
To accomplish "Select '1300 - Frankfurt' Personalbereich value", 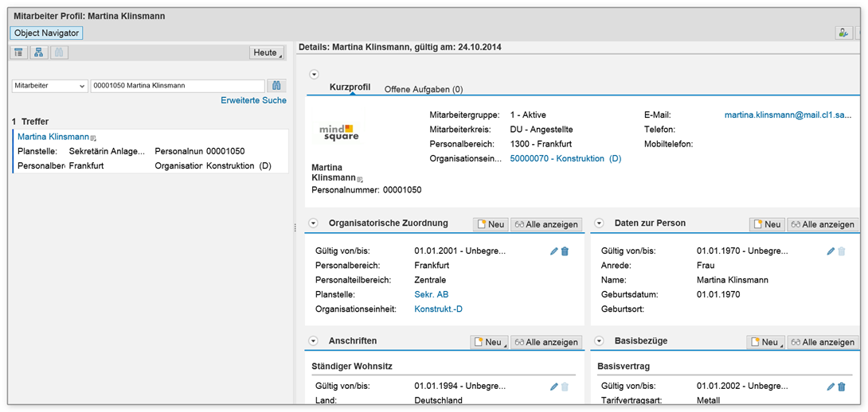I will [x=541, y=144].
